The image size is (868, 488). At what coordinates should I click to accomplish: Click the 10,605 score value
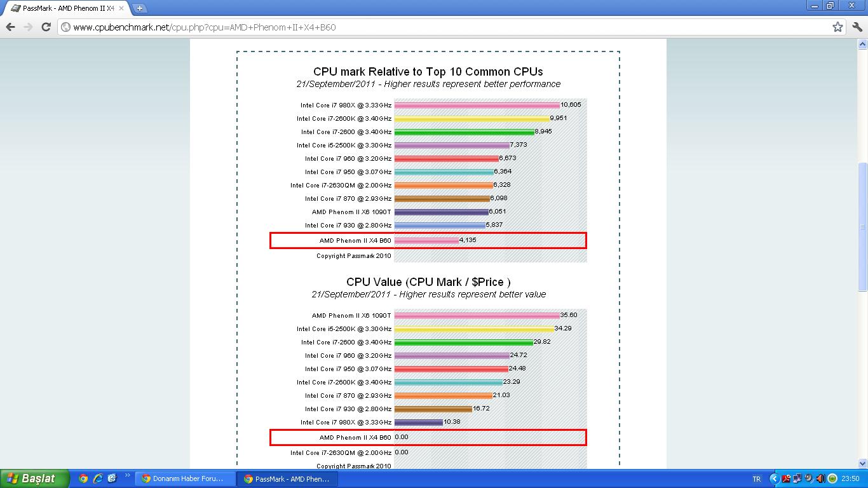pos(571,105)
